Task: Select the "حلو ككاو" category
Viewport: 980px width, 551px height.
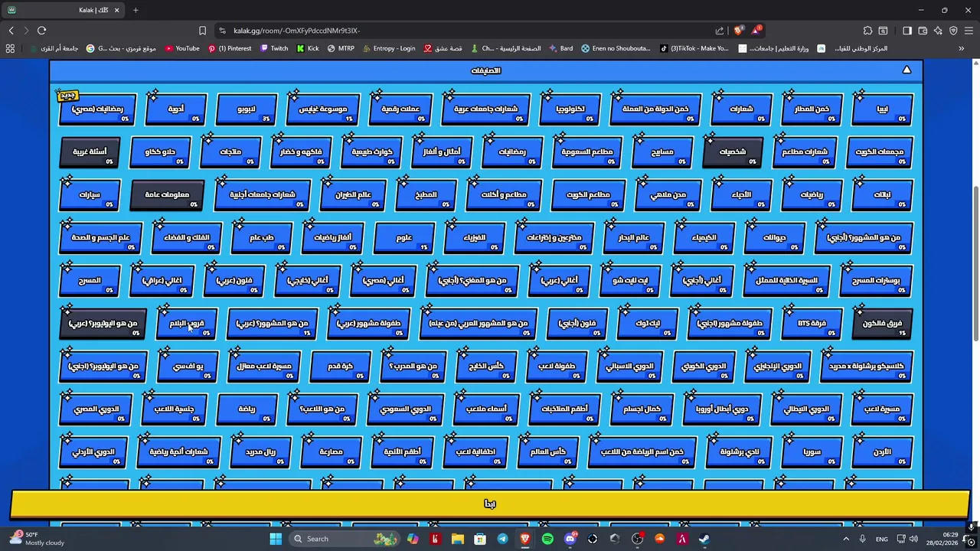Action: (159, 152)
